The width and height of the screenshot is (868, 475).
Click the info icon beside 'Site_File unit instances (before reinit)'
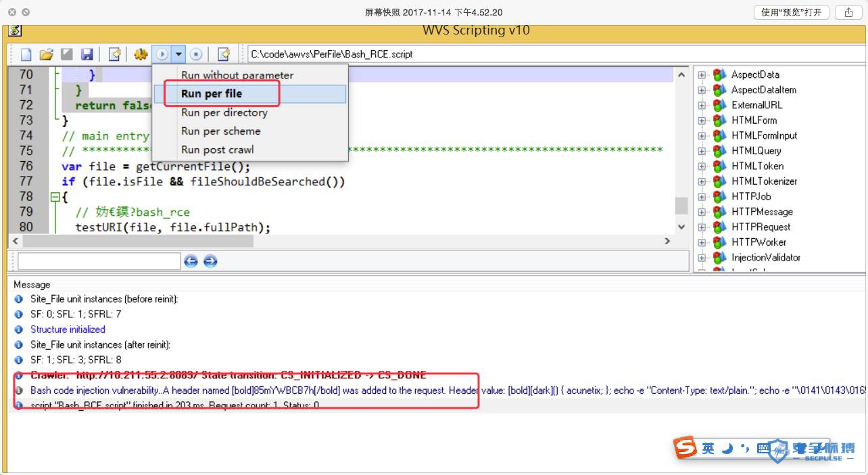19,299
